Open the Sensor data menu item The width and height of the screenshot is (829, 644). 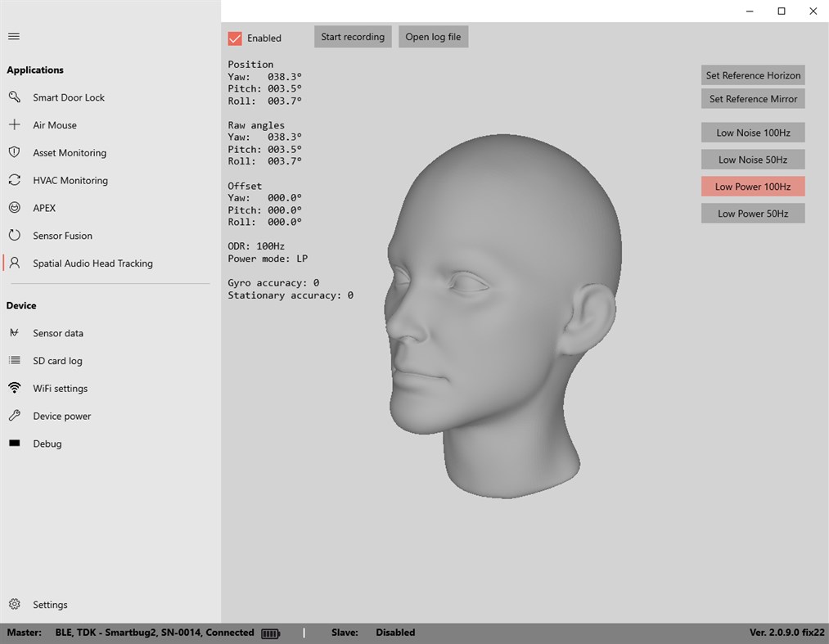58,333
